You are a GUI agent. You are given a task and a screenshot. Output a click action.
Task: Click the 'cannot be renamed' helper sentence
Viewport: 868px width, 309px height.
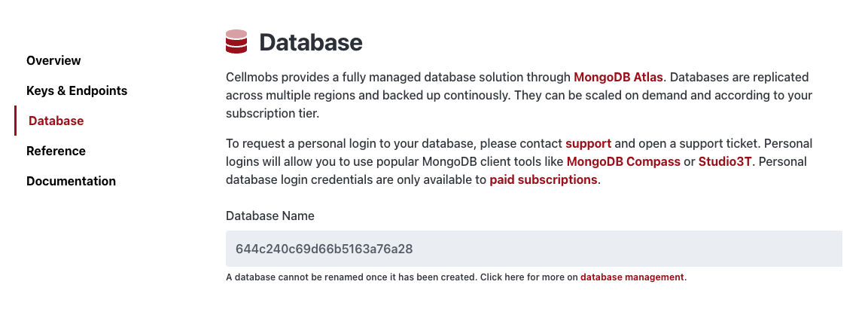click(x=352, y=277)
